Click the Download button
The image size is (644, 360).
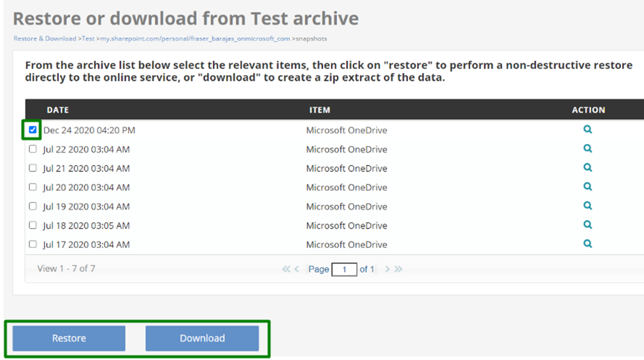tap(202, 338)
